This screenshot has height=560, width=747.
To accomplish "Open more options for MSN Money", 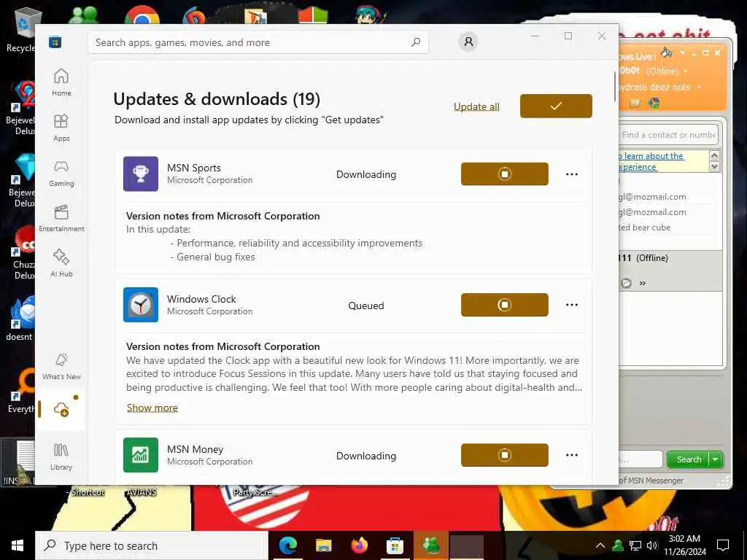I will [572, 455].
